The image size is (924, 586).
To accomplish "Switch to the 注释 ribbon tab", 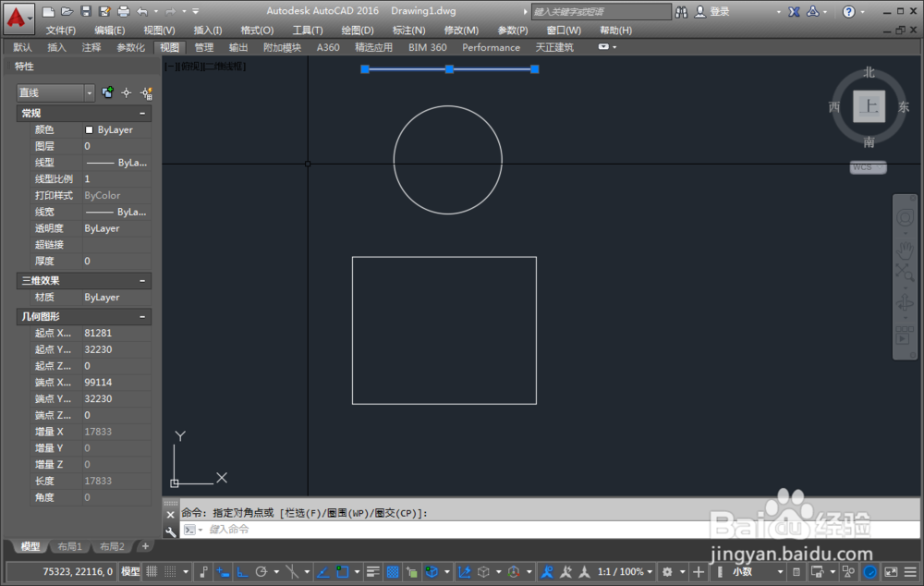I will pyautogui.click(x=91, y=47).
